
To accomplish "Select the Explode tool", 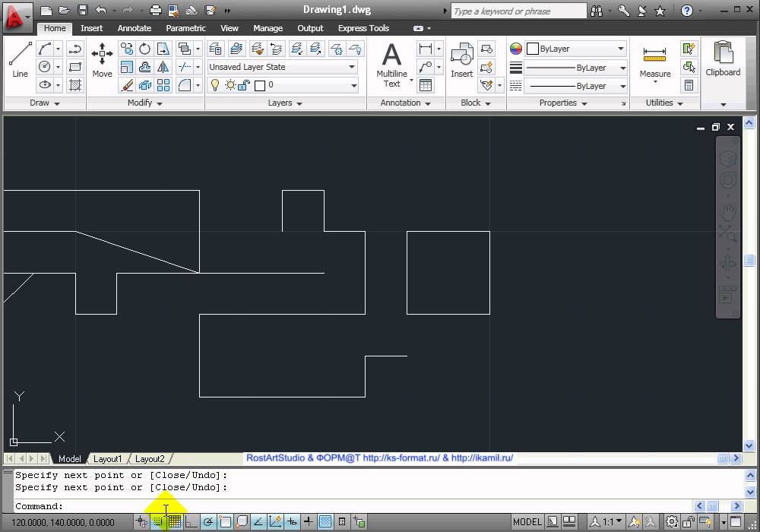I will pos(144,85).
